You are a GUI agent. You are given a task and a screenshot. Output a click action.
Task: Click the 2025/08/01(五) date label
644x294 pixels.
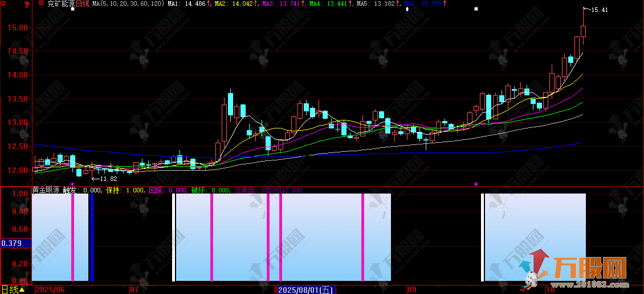click(305, 290)
